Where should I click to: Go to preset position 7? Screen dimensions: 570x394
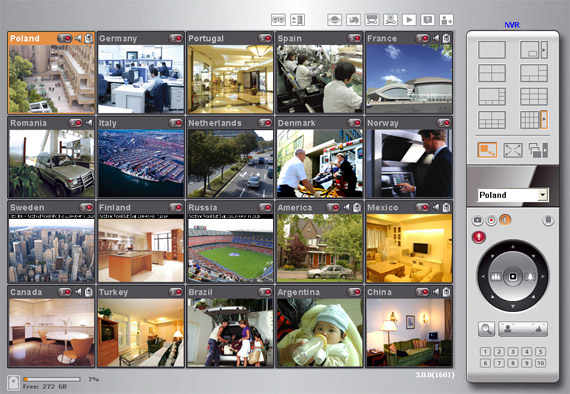coord(499,363)
